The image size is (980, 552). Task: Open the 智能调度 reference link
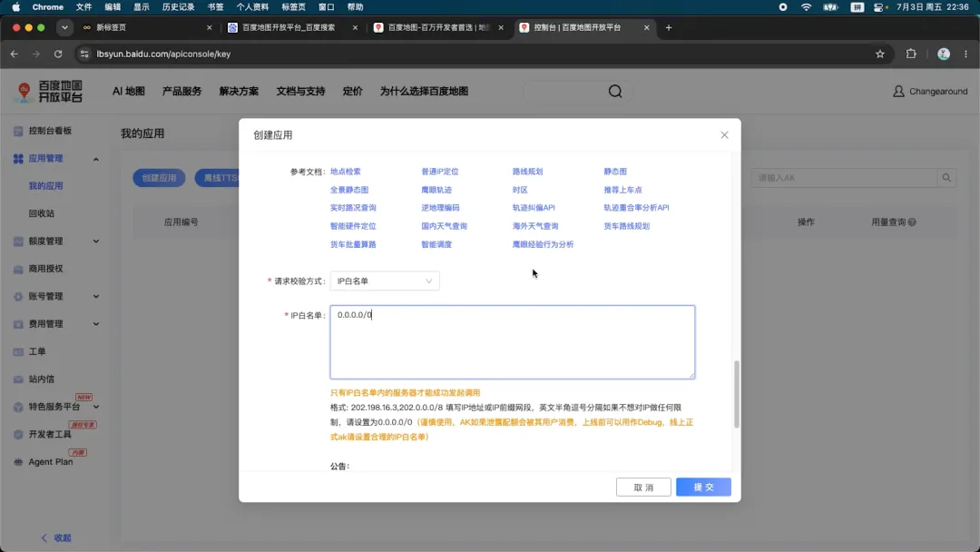click(x=436, y=244)
